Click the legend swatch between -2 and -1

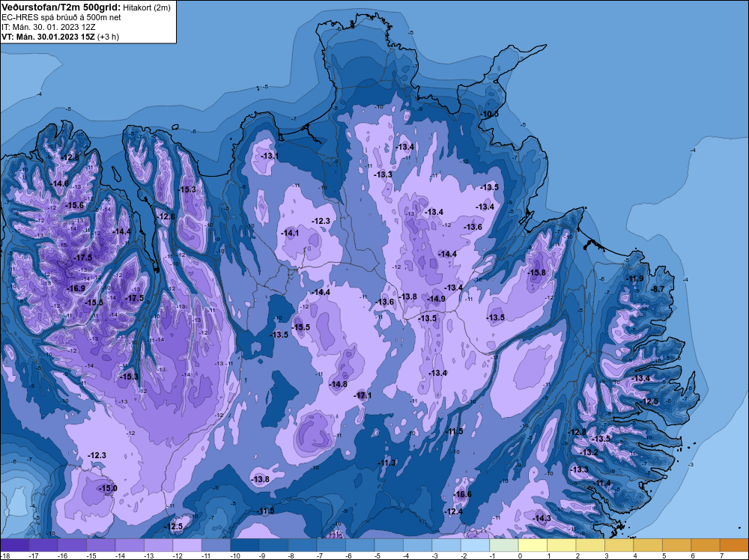[x=475, y=545]
